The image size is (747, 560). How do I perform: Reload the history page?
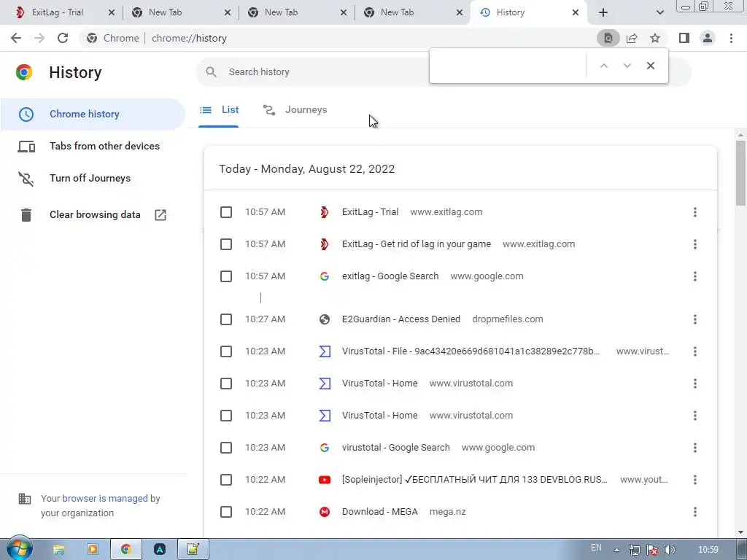(63, 38)
